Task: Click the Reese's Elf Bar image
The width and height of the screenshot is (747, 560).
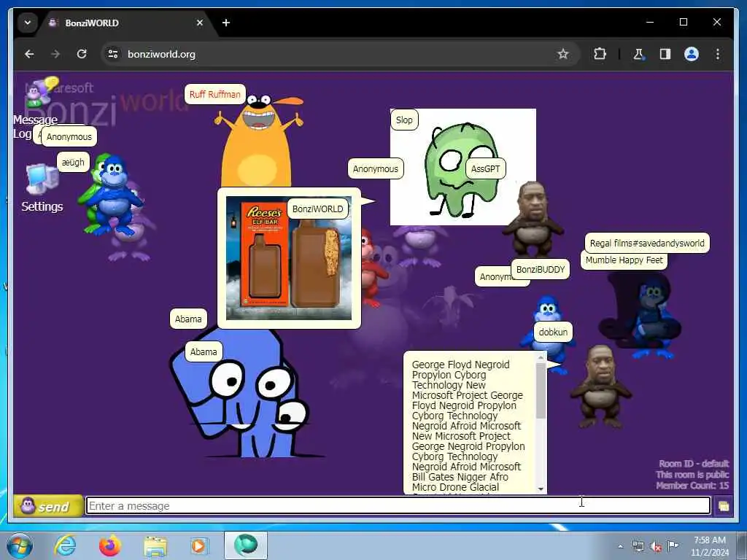Action: pyautogui.click(x=289, y=258)
